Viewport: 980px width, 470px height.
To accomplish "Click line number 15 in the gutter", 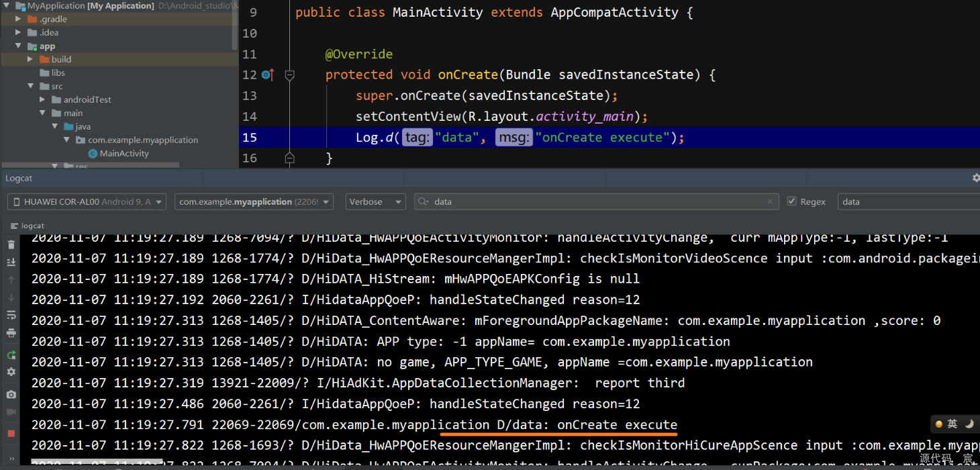I will (250, 138).
